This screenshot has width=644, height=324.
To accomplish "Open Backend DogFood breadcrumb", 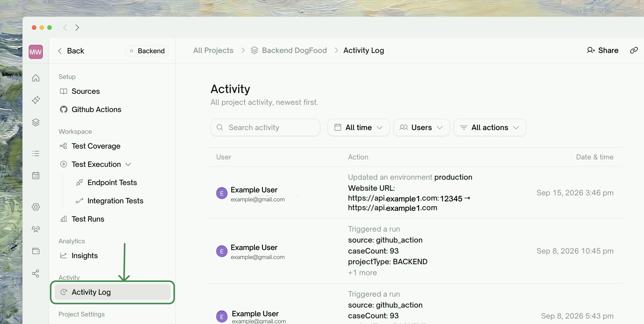I will pyautogui.click(x=289, y=50).
